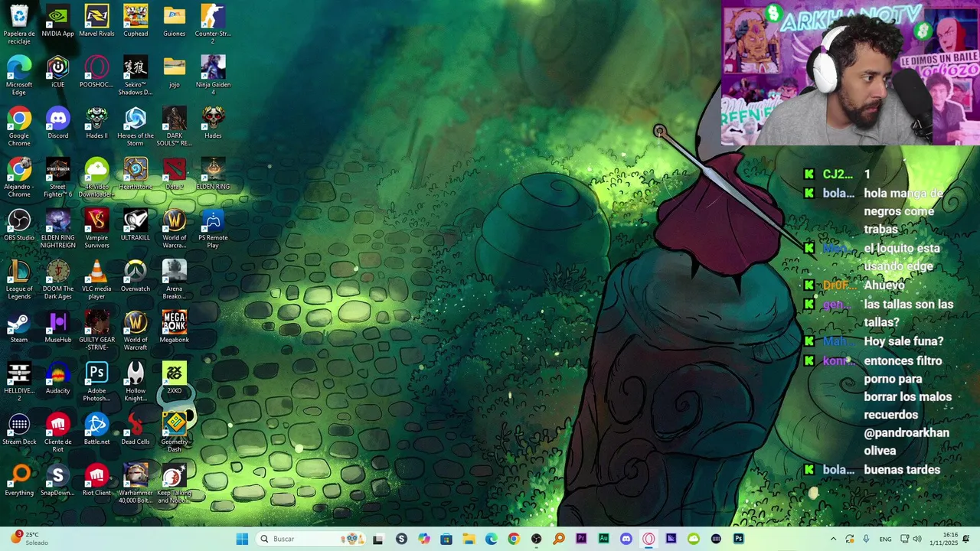Select Adobe Photoshop desktop shortcut
The width and height of the screenshot is (980, 551).
point(96,381)
